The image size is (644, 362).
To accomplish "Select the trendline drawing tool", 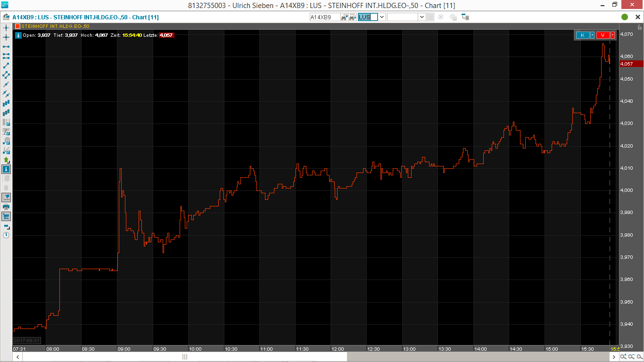I will coord(6,66).
